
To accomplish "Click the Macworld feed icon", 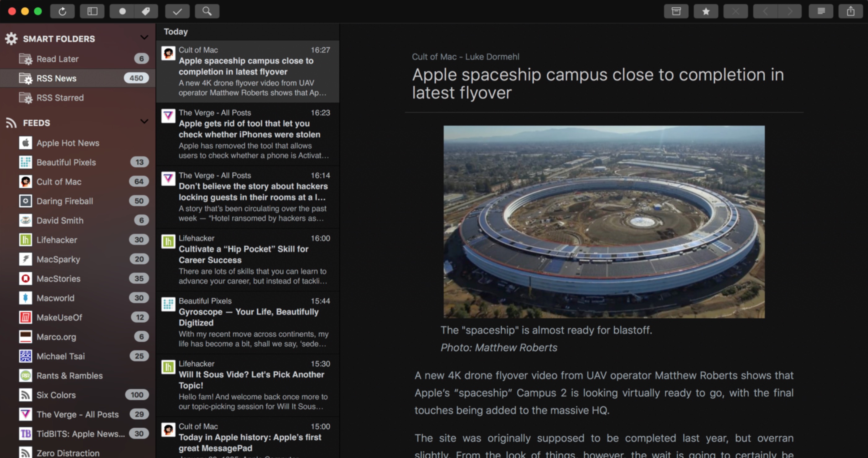I will click(26, 298).
